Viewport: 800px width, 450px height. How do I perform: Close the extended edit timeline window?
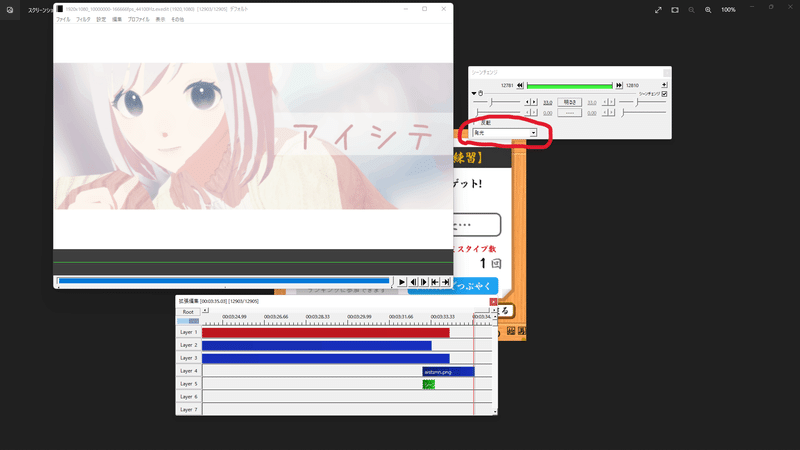[493, 302]
